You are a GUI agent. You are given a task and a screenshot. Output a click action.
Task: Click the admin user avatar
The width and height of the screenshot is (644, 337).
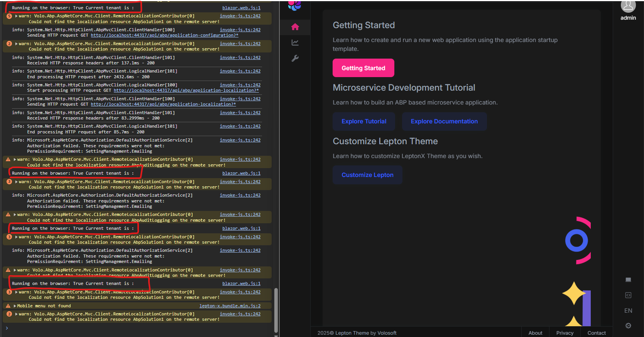click(x=628, y=6)
